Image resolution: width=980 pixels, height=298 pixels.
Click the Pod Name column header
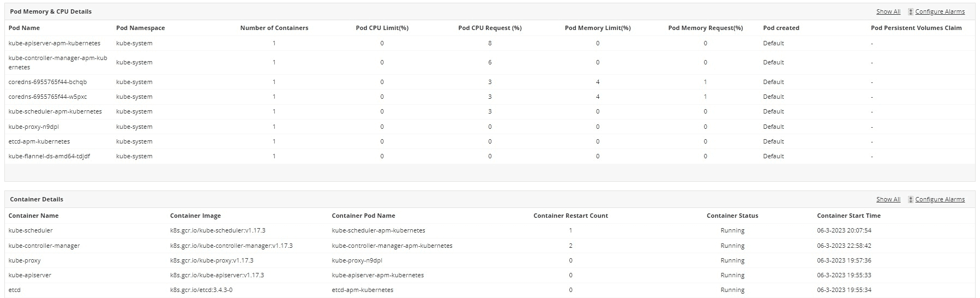tap(24, 28)
